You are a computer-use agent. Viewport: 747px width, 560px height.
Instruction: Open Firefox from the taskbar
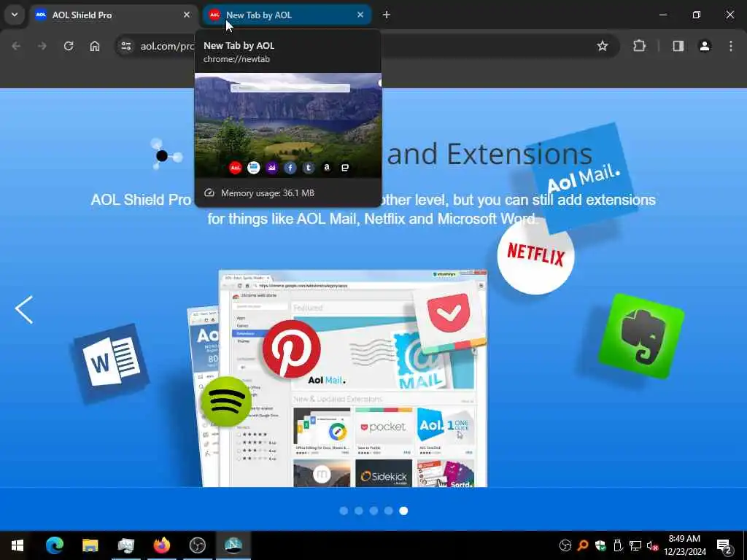click(161, 545)
